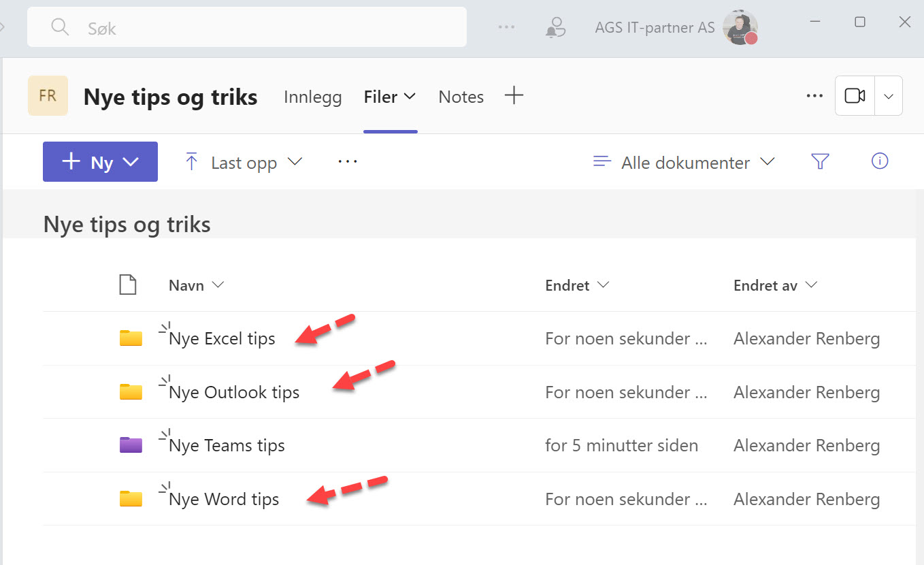This screenshot has height=565, width=924.
Task: Open the Endret av column dropdown
Action: coord(811,285)
